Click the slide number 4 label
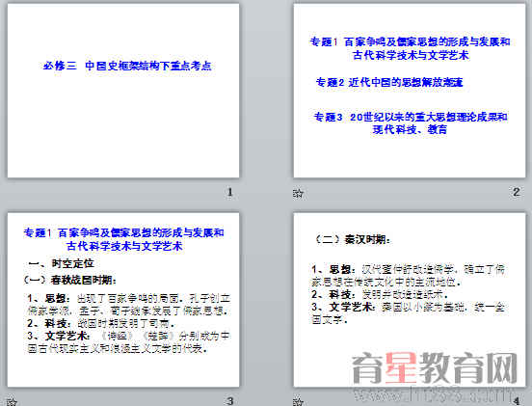Viewport: 532px width, 406px height. pyautogui.click(x=517, y=401)
